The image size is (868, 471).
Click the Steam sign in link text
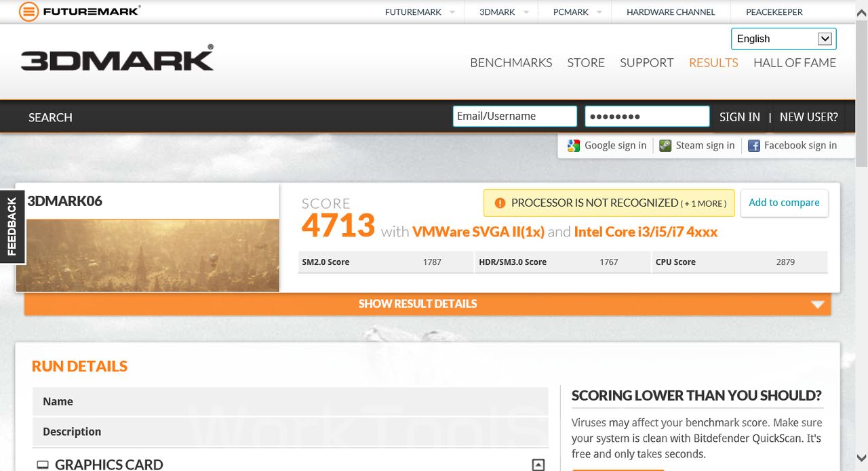pos(705,146)
